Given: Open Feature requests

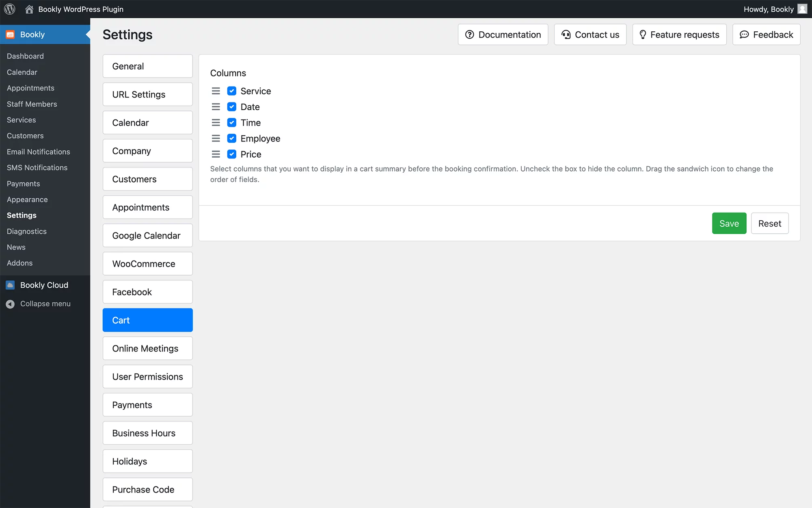Looking at the screenshot, I should click(x=680, y=35).
